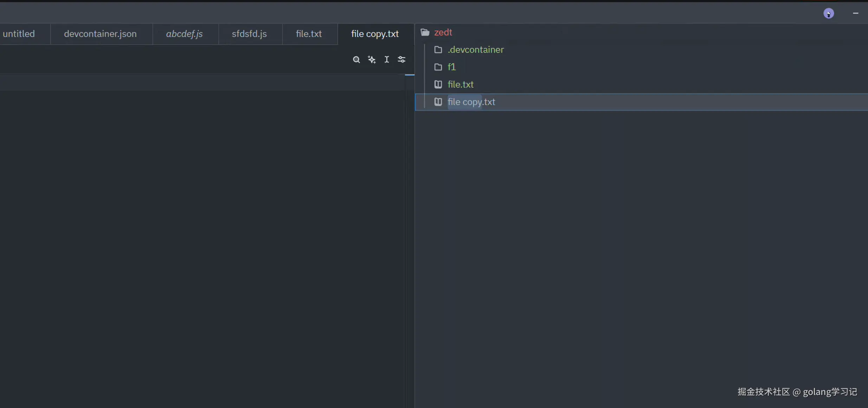The height and width of the screenshot is (408, 868).
Task: Click the blue scrollbar marker in editor
Action: tap(409, 75)
